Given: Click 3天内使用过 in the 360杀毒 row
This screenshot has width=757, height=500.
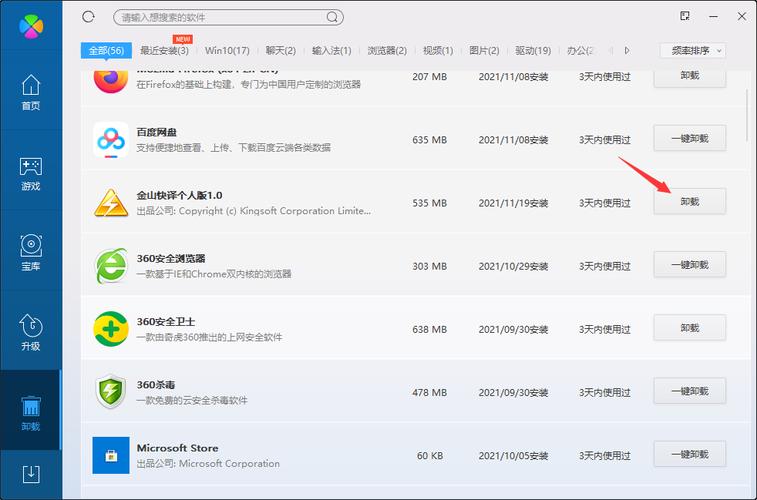Looking at the screenshot, I should pos(605,393).
